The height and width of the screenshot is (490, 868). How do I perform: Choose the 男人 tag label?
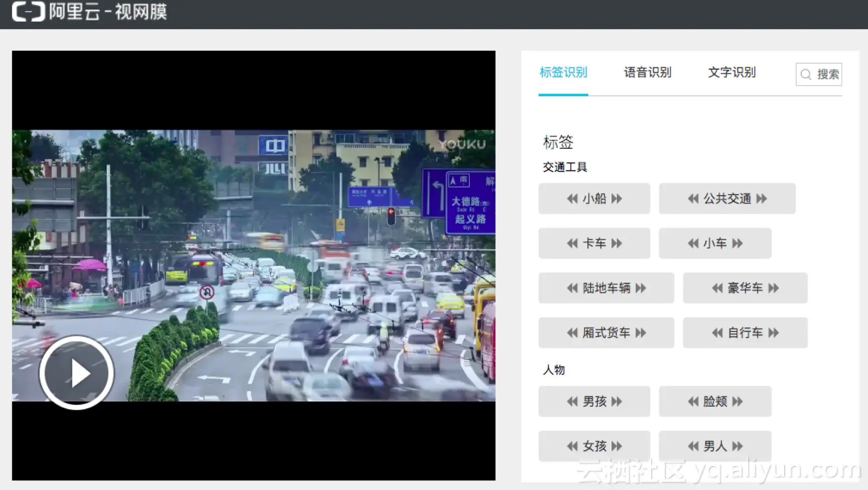(715, 446)
